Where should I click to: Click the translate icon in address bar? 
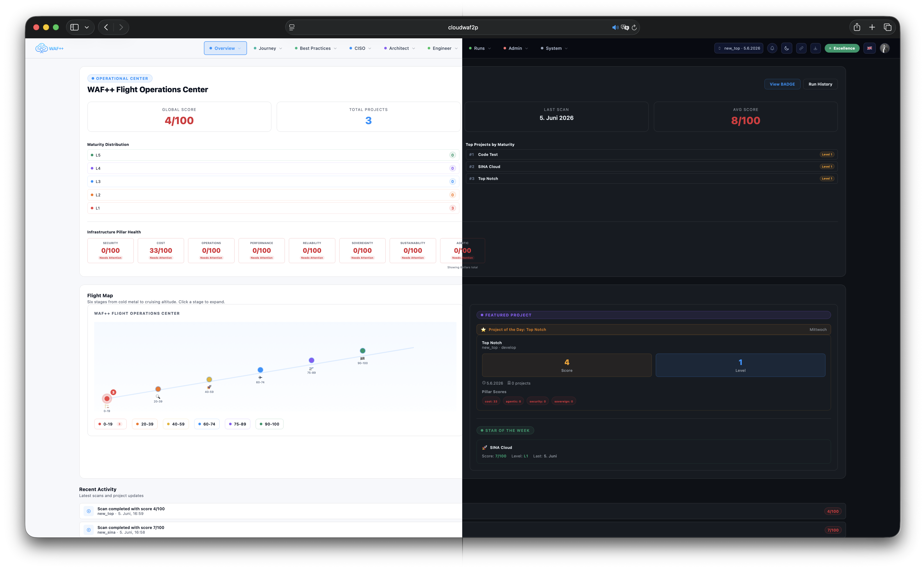click(625, 27)
